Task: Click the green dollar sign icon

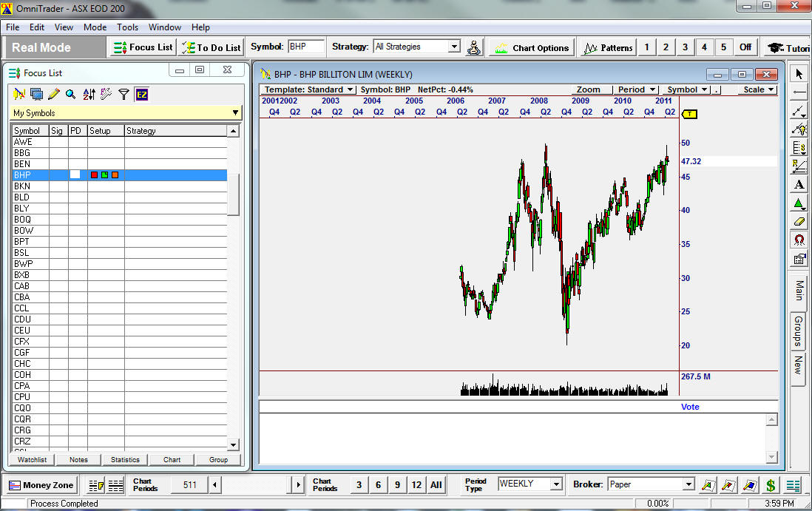Action: [771, 485]
